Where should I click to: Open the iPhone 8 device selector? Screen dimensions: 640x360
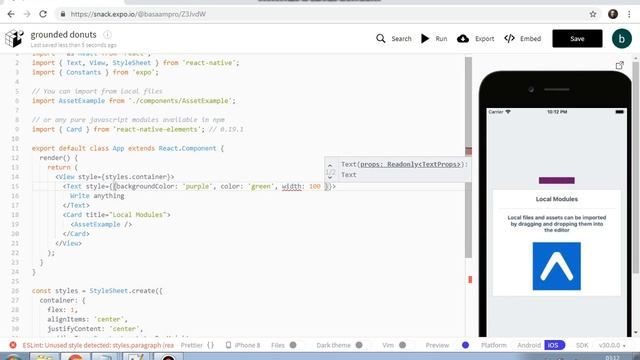(243, 345)
